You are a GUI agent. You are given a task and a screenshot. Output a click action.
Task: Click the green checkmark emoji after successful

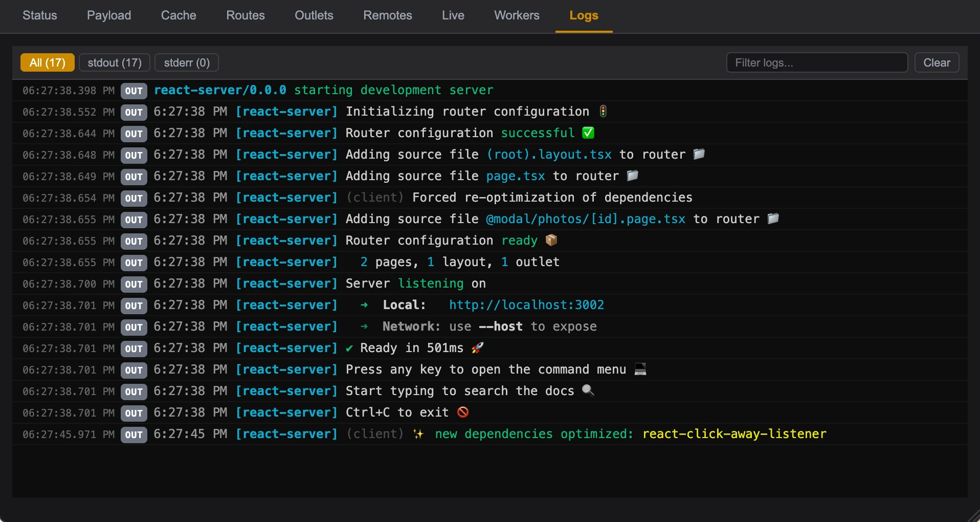588,133
